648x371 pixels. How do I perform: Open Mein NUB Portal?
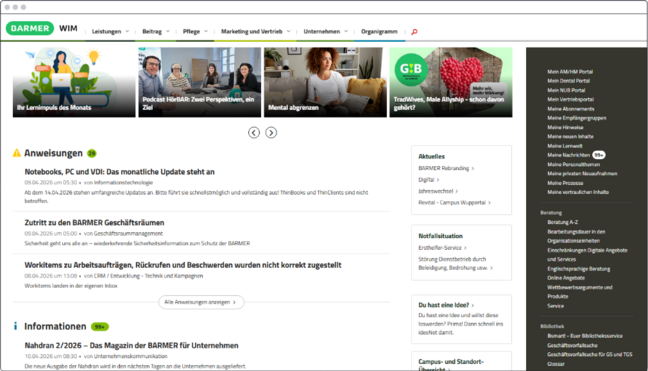[x=566, y=90]
